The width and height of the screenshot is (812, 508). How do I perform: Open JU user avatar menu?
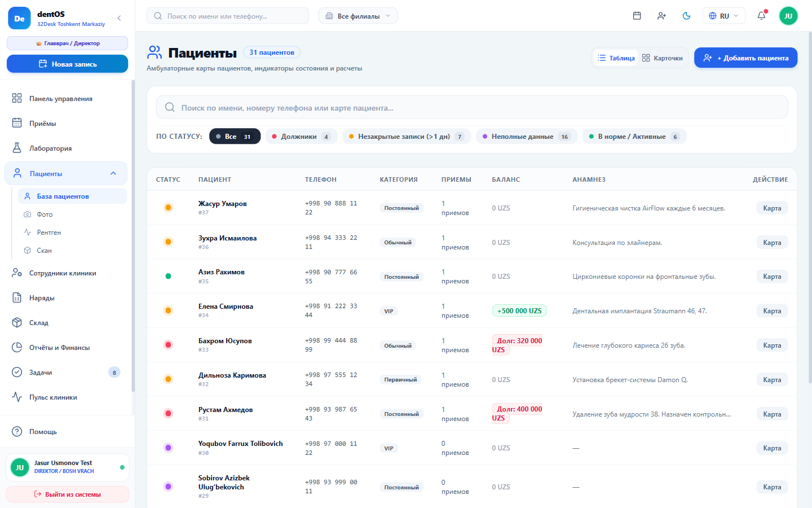[788, 16]
